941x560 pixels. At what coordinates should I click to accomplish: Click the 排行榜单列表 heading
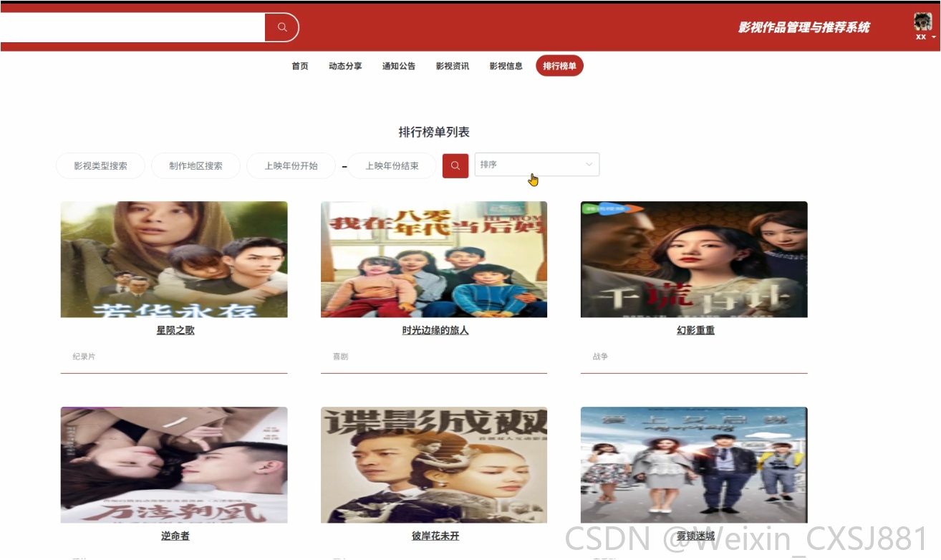pyautogui.click(x=434, y=132)
